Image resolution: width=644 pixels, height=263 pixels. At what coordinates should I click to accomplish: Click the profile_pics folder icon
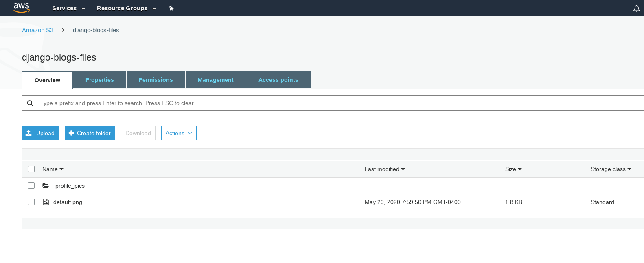[x=46, y=186]
